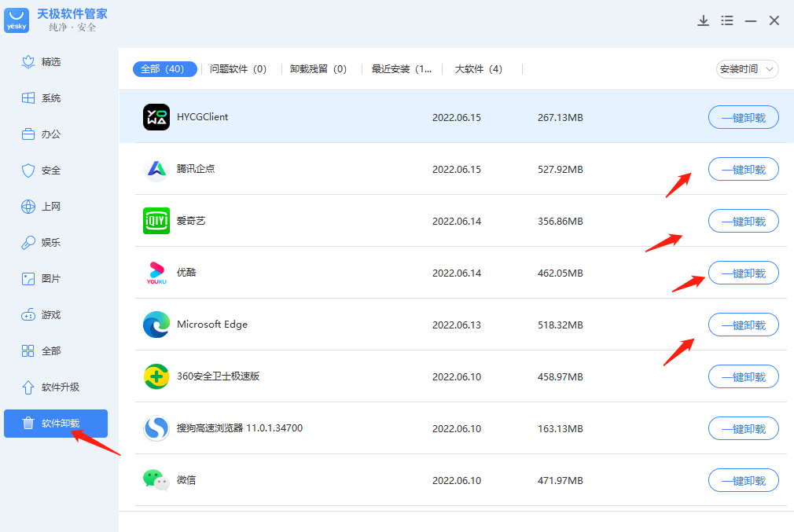Select the HYCGClient name text

click(203, 117)
